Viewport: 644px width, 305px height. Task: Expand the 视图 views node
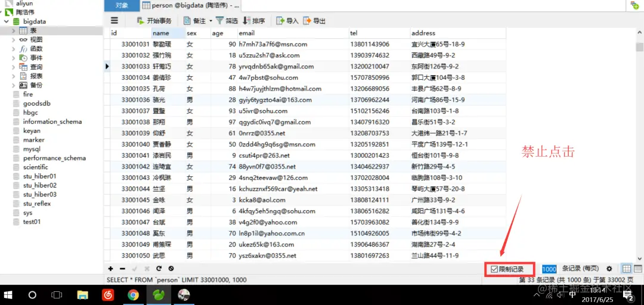(x=14, y=40)
